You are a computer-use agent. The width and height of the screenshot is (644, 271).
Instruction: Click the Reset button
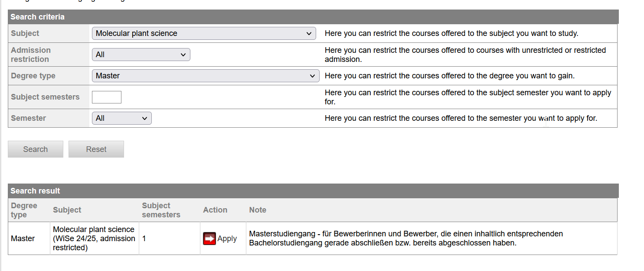[96, 149]
